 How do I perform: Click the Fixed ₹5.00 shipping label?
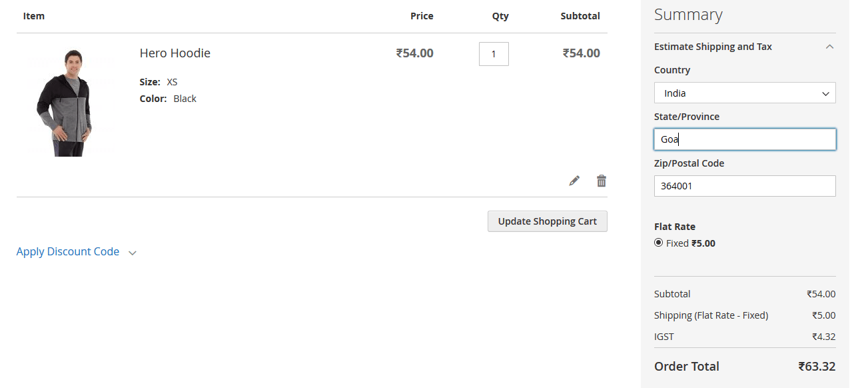(x=691, y=243)
